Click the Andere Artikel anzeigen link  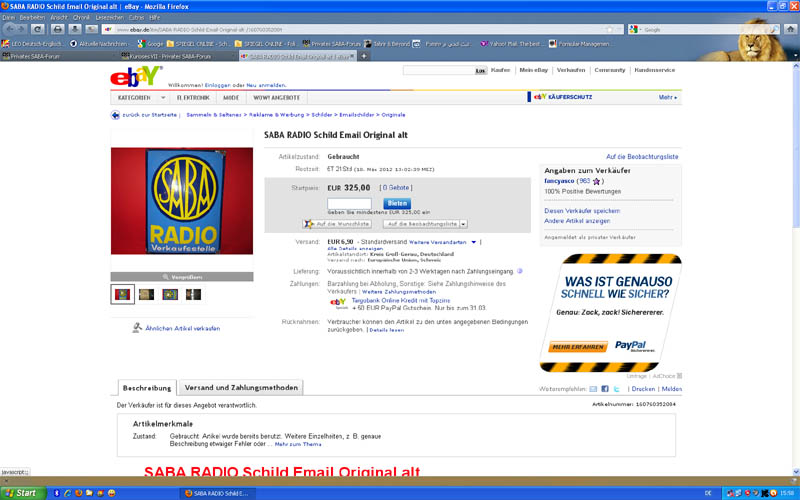tap(577, 221)
